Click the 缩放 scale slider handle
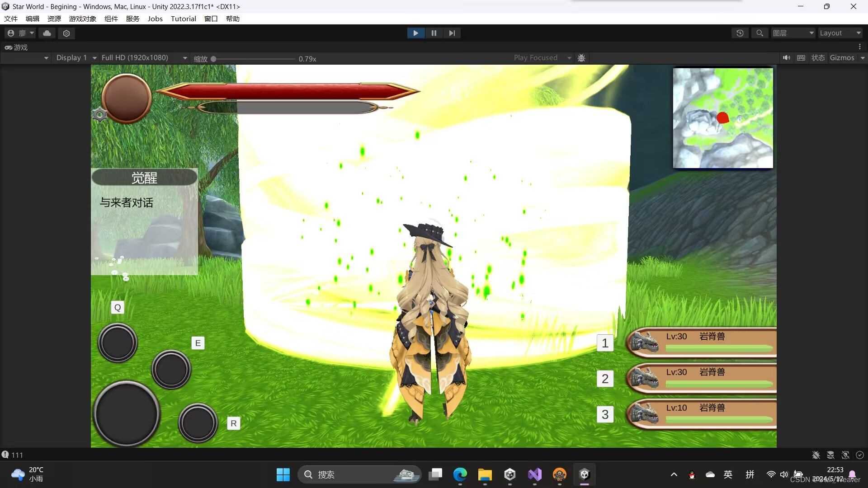Viewport: 868px width, 488px height. coord(213,59)
